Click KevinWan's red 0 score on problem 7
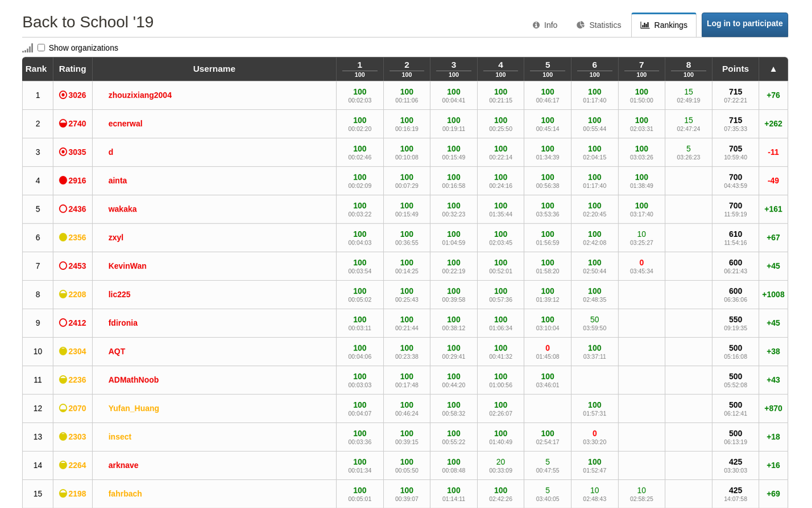Image resolution: width=812 pixels, height=508 pixels. [x=641, y=262]
